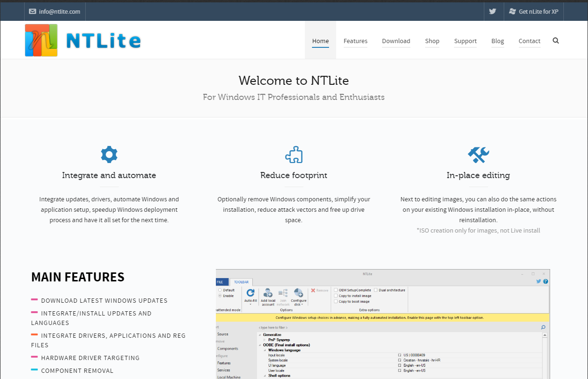Click Get nLite for XP link
Screen dimensions: 588x379
click(x=539, y=11)
